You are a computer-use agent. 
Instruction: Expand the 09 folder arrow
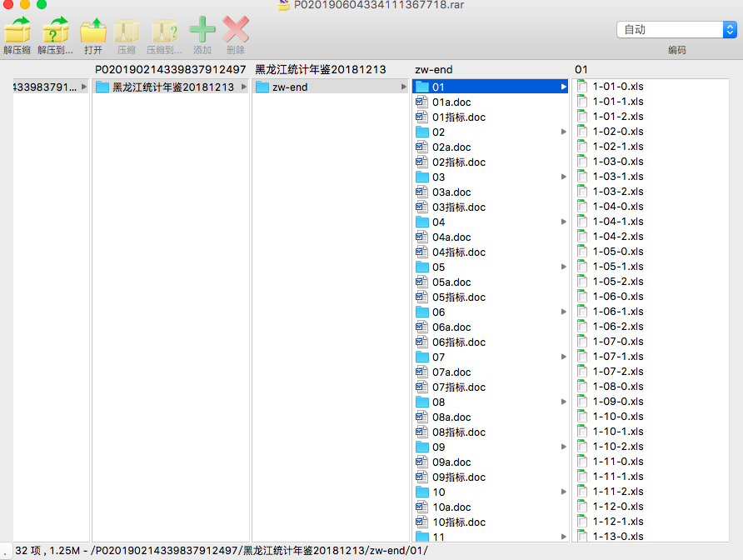coord(563,447)
